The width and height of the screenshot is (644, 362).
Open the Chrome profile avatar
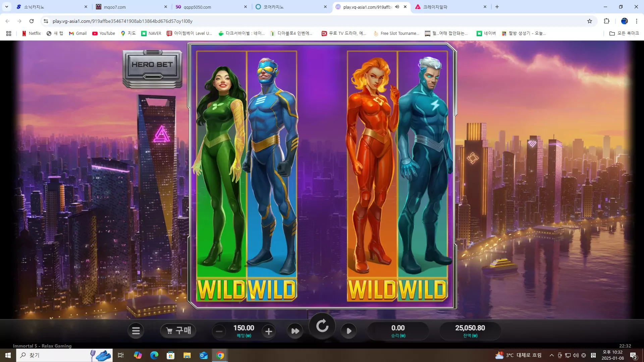[x=624, y=21]
